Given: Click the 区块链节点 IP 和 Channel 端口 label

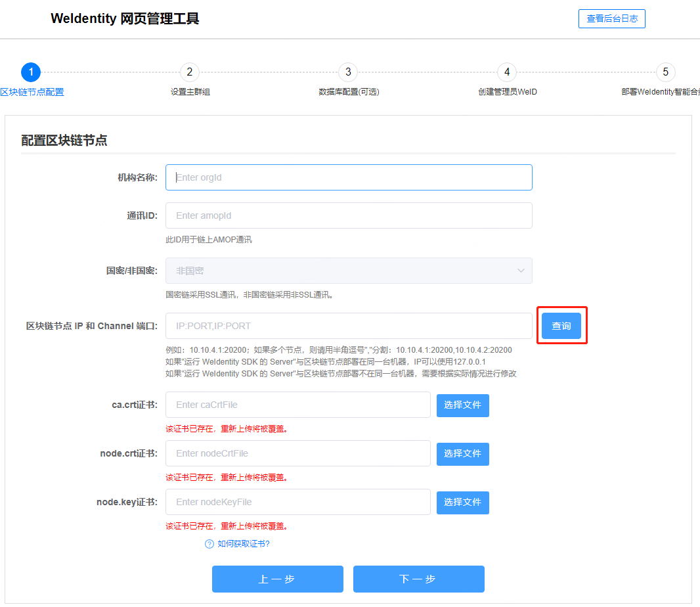Looking at the screenshot, I should point(92,326).
